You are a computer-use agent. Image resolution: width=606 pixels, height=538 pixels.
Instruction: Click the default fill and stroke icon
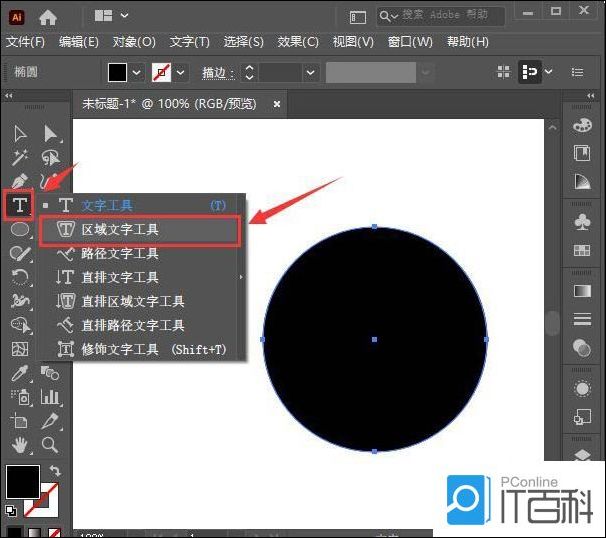tap(11, 511)
